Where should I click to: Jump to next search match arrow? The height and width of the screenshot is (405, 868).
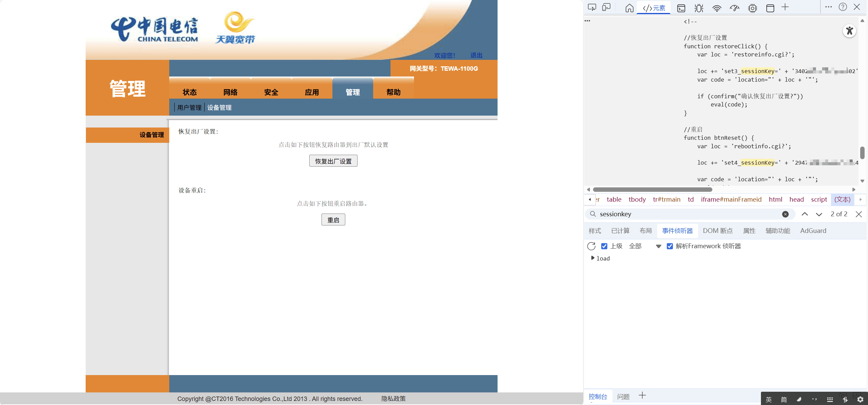tap(819, 214)
